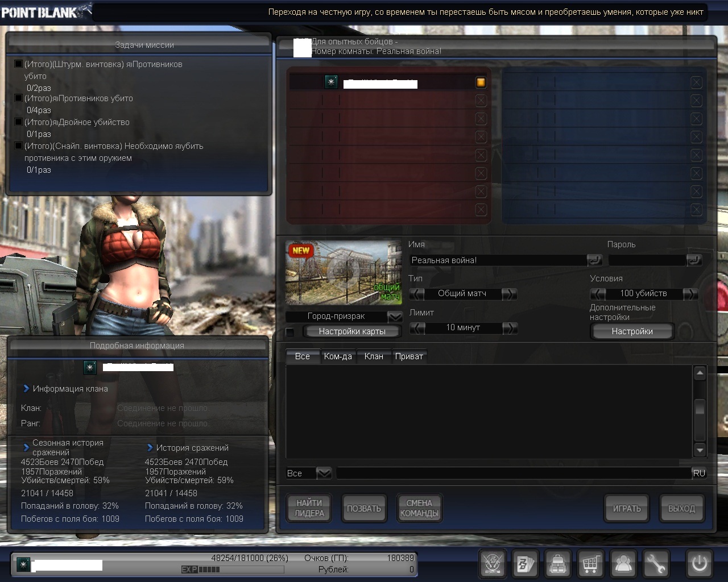The height and width of the screenshot is (582, 728).
Task: Click the NEW badge on the map preview
Action: pos(301,250)
